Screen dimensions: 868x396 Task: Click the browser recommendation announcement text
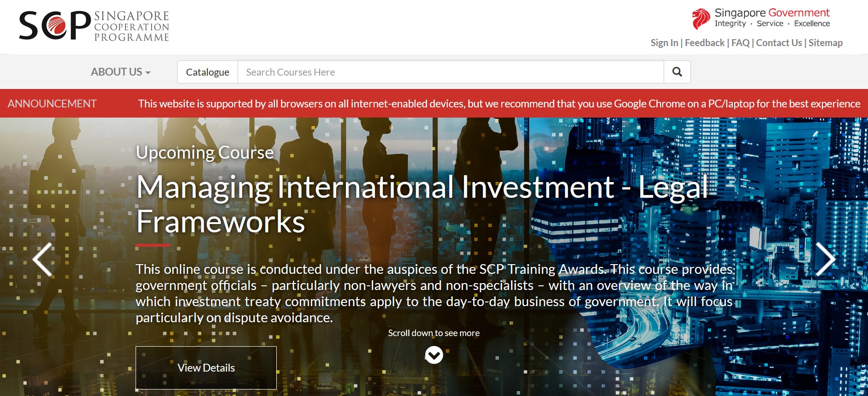499,104
